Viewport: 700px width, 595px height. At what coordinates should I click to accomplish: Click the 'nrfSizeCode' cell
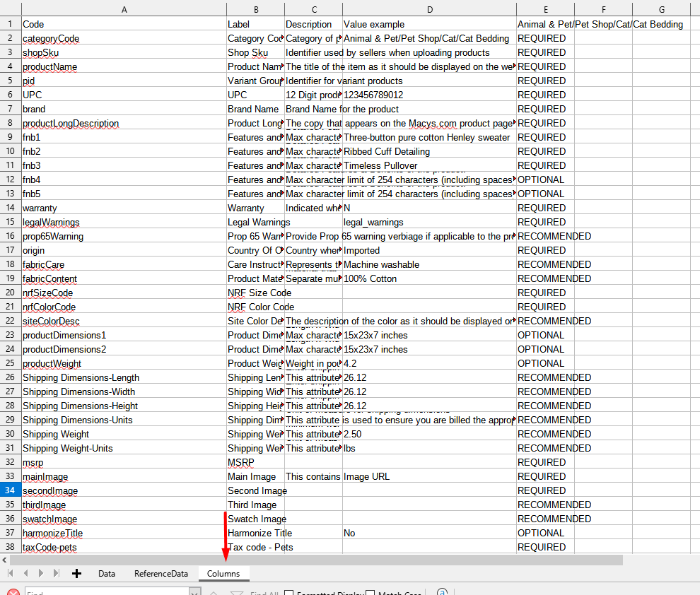coord(124,293)
